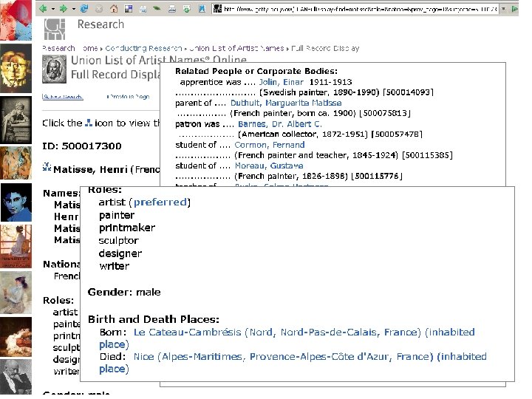Click the green Go arrow beside the address bar

[x=514, y=9]
